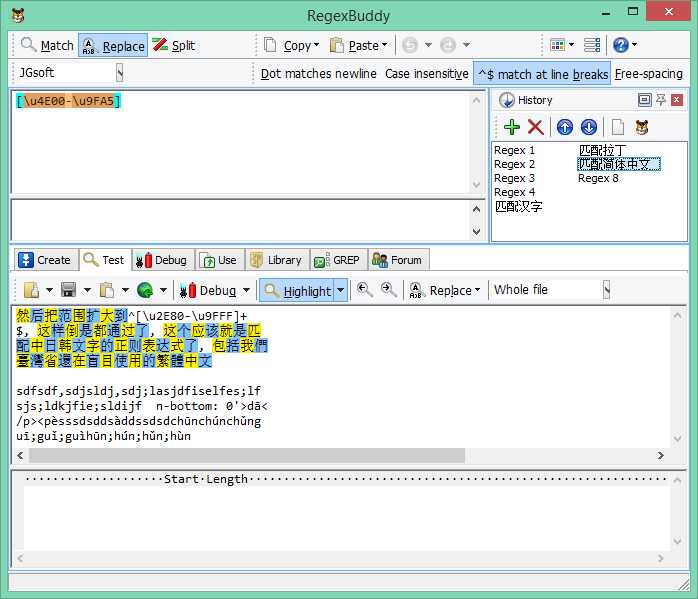This screenshot has width=698, height=599.
Task: Select Regex 8 in History
Action: 598,178
